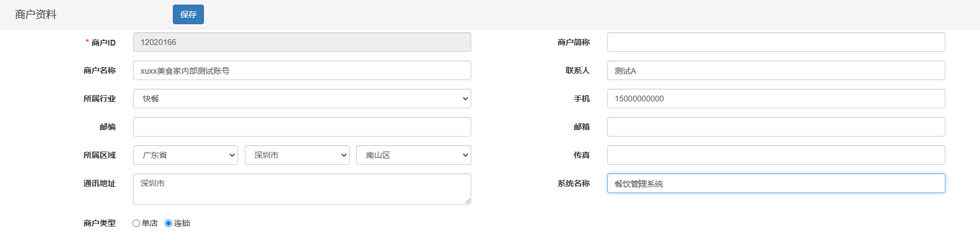
Task: Click the 系统名称 input field
Action: (x=775, y=183)
